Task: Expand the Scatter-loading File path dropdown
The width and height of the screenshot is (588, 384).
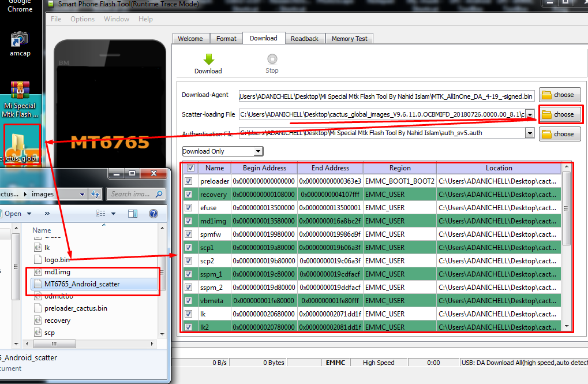Action: tap(530, 114)
